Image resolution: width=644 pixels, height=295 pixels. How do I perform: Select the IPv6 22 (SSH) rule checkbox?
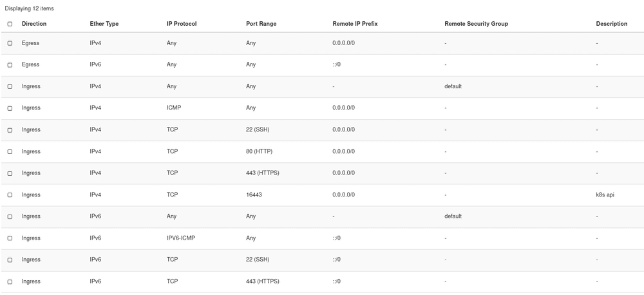(x=10, y=260)
